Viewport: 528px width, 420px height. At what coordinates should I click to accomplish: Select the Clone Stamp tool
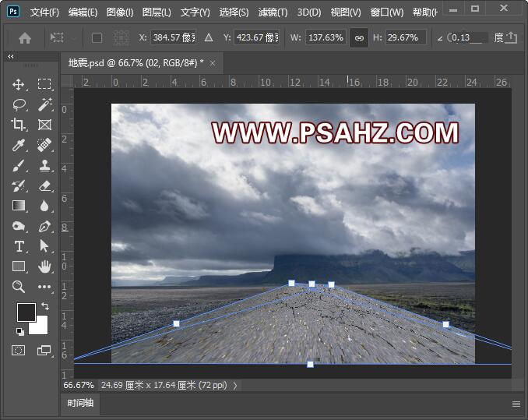coord(44,165)
